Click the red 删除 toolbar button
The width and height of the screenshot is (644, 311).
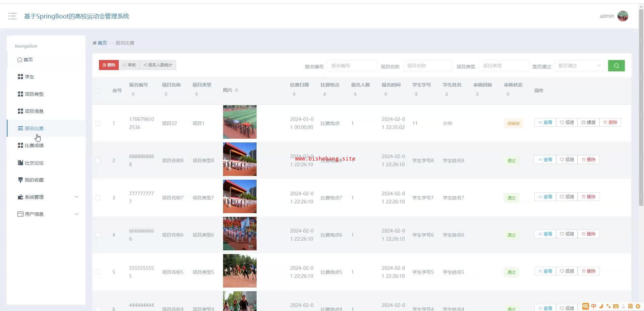tap(109, 65)
